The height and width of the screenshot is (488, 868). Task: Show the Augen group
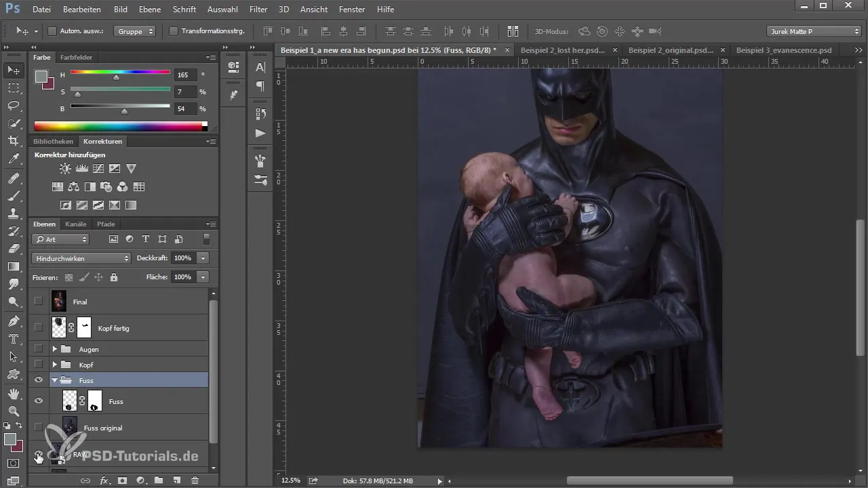39,349
